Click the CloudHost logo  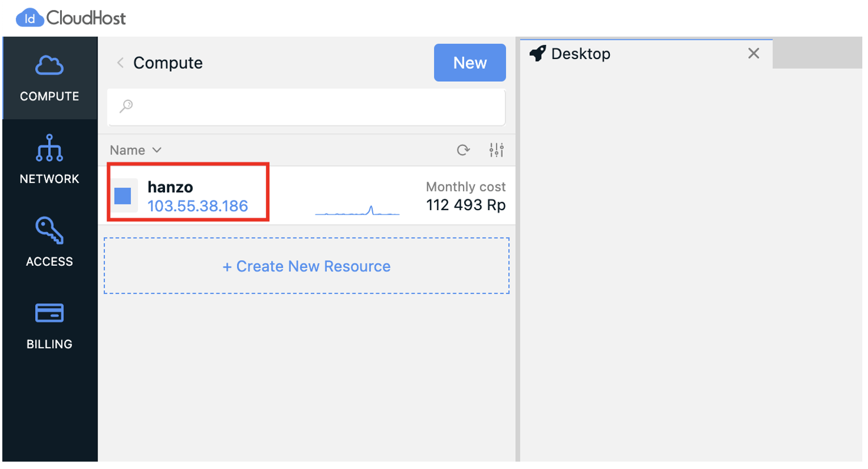[x=71, y=18]
